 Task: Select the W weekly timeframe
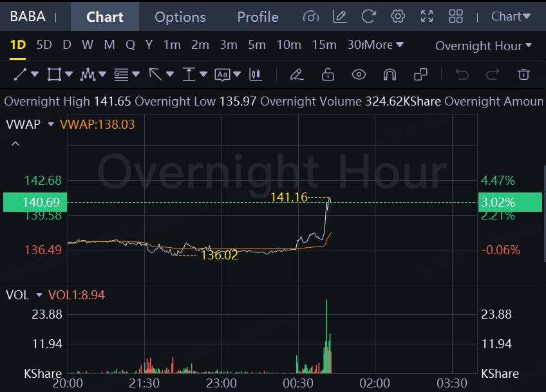(x=88, y=44)
